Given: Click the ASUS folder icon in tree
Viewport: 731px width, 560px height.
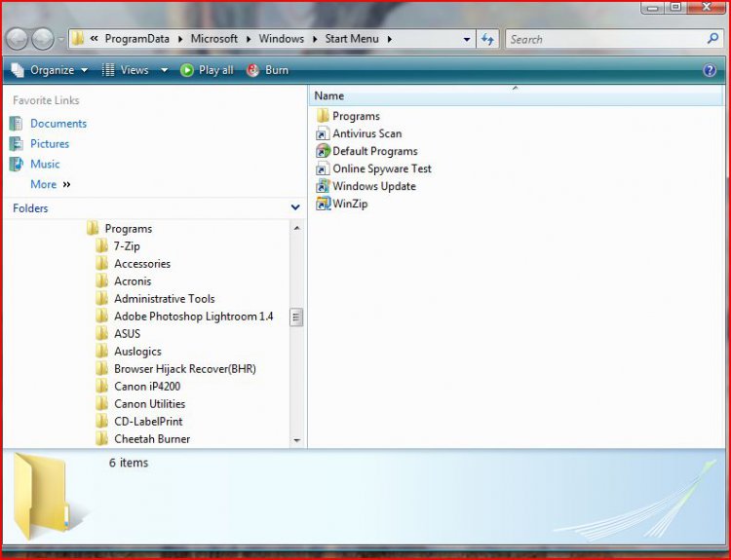Looking at the screenshot, I should pyautogui.click(x=101, y=334).
